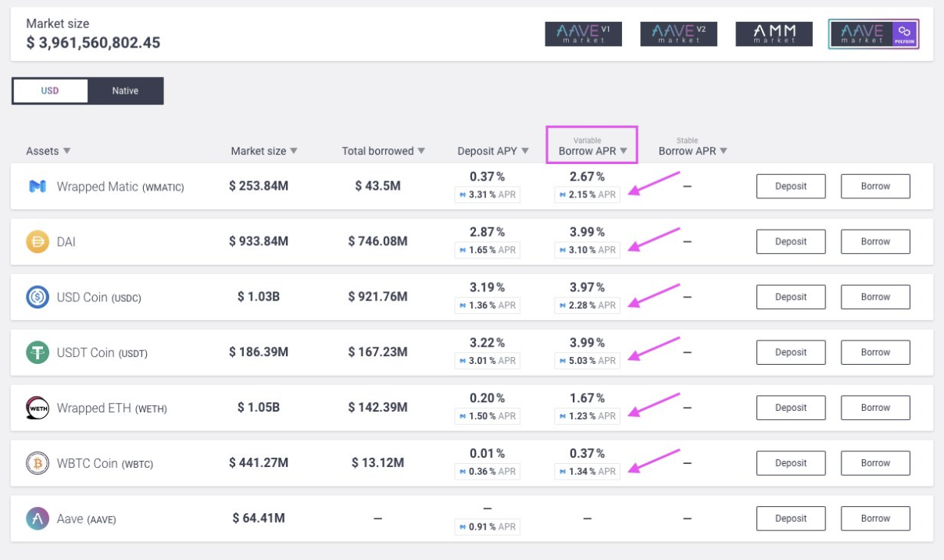Deposit Wrapped ETH
Screen dimensions: 944x560
point(791,408)
